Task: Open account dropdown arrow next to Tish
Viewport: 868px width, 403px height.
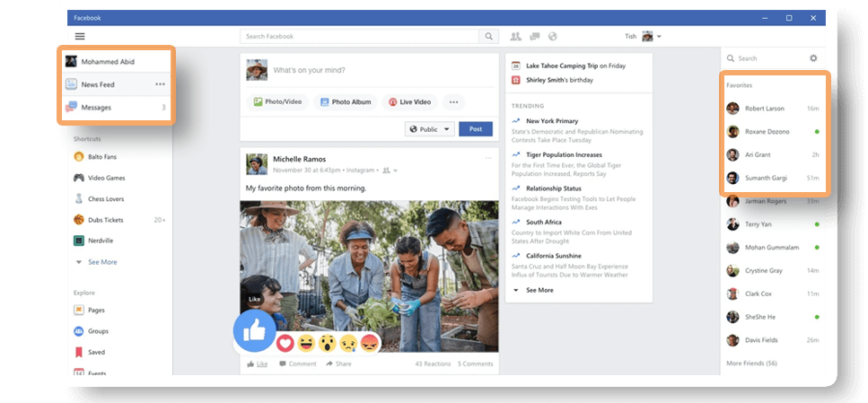Action: tap(659, 37)
